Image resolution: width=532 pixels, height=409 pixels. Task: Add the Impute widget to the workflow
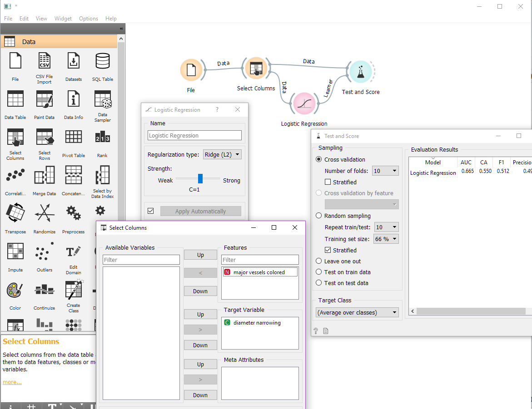[15, 251]
